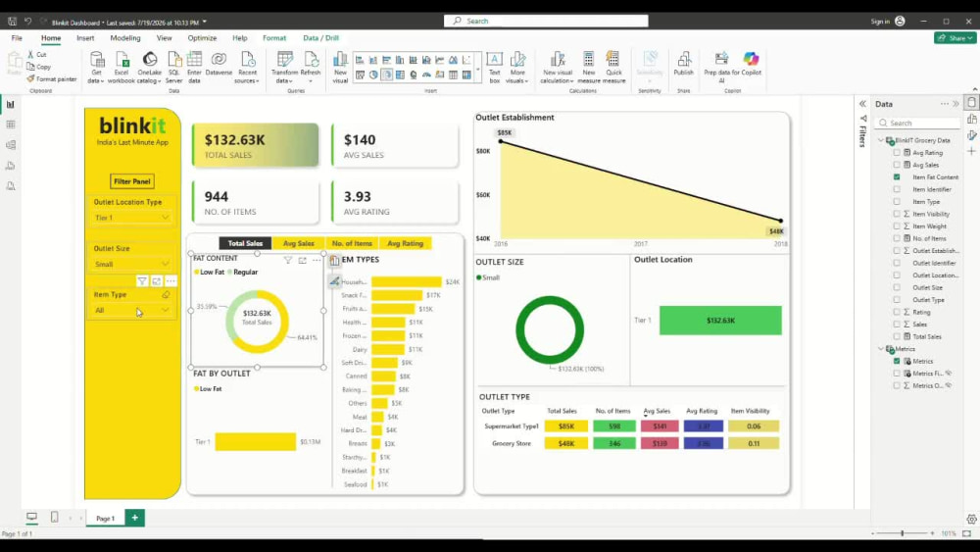
Task: Expand the More visuals dropdown
Action: point(517,68)
